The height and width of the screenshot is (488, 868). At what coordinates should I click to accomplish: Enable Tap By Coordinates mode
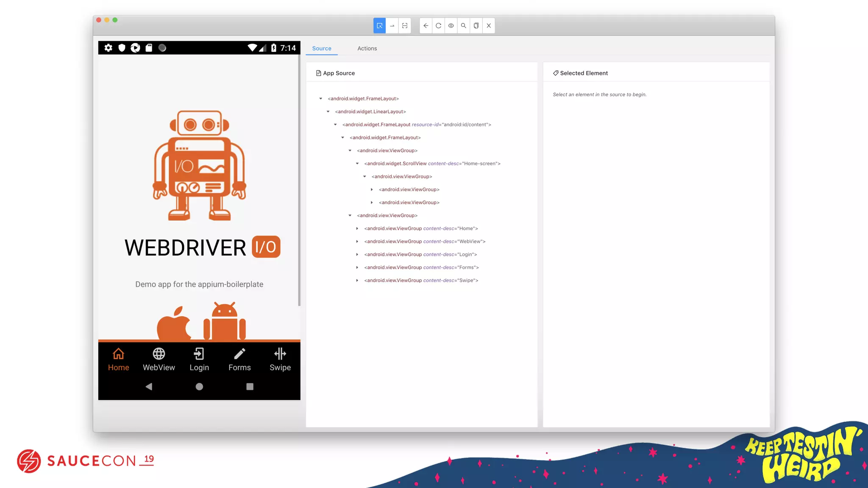(x=405, y=25)
